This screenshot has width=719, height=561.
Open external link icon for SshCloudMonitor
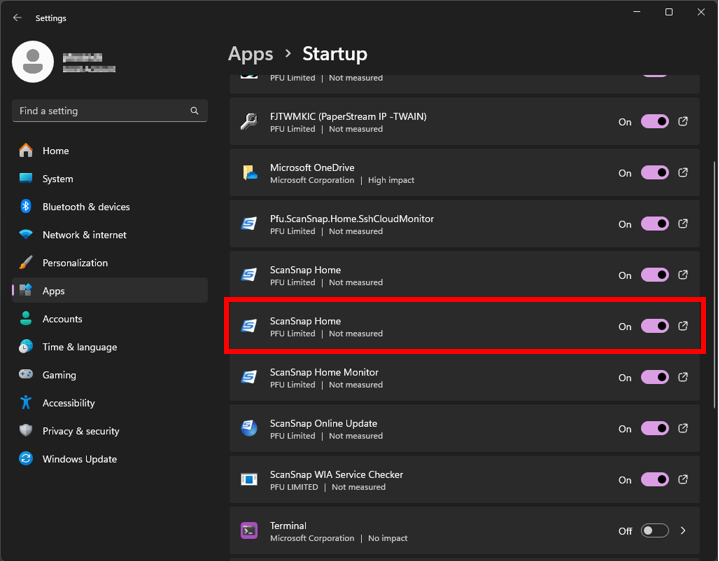[x=683, y=224]
